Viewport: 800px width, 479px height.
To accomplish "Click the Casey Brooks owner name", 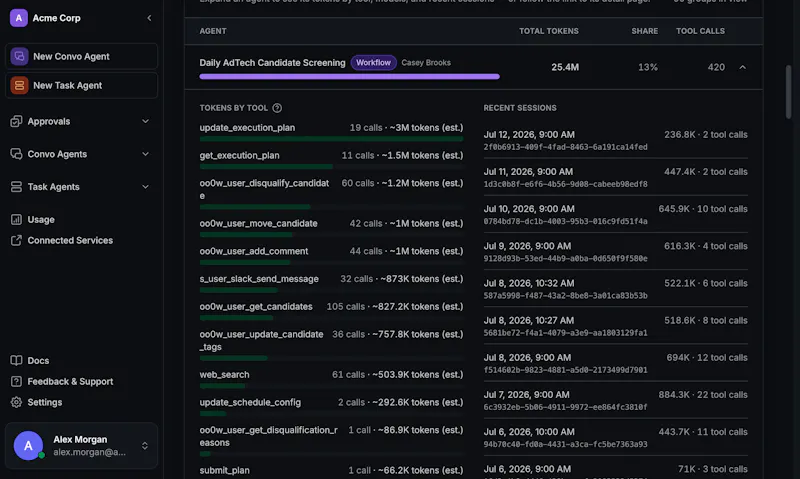I will click(426, 63).
